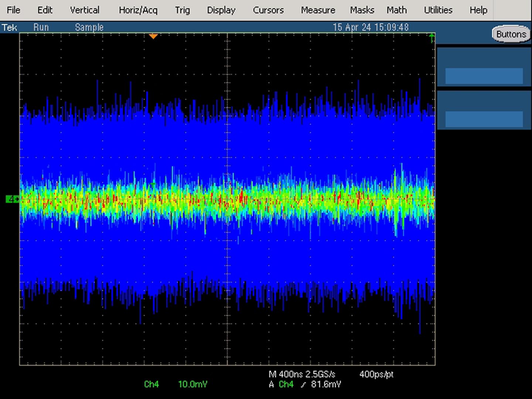Open the Cursors menu

(268, 10)
